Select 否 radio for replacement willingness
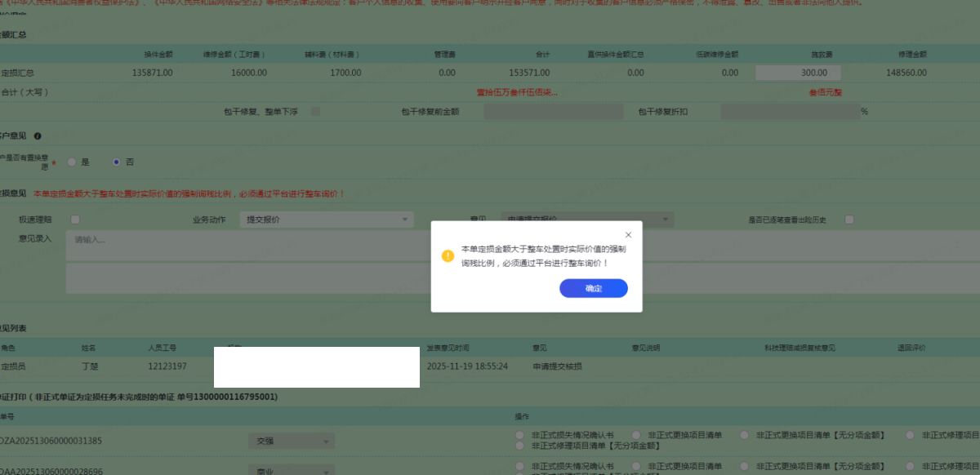 116,162
